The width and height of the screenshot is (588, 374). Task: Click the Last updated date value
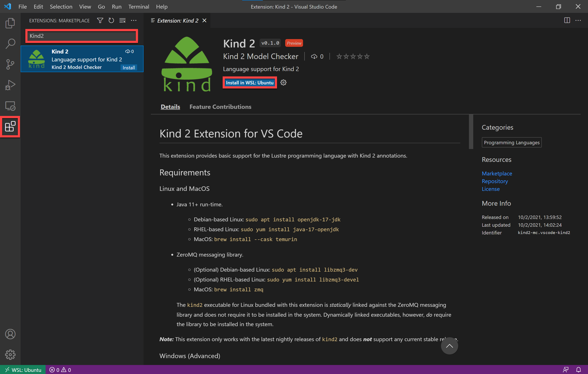pos(540,225)
